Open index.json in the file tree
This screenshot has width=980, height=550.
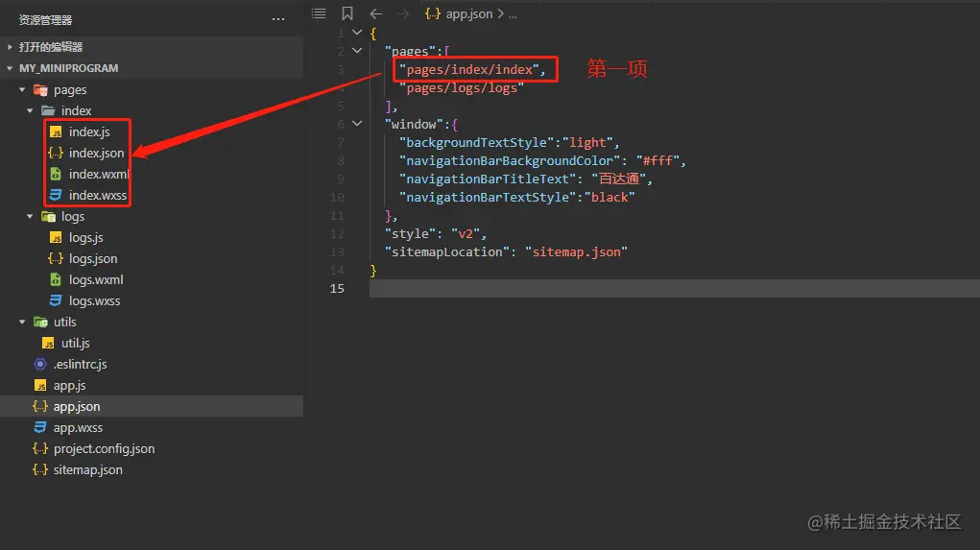click(96, 153)
